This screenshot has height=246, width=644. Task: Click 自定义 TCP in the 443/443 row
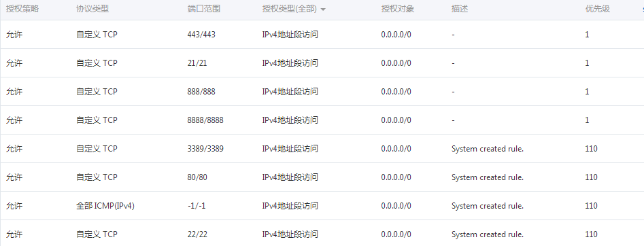97,35
